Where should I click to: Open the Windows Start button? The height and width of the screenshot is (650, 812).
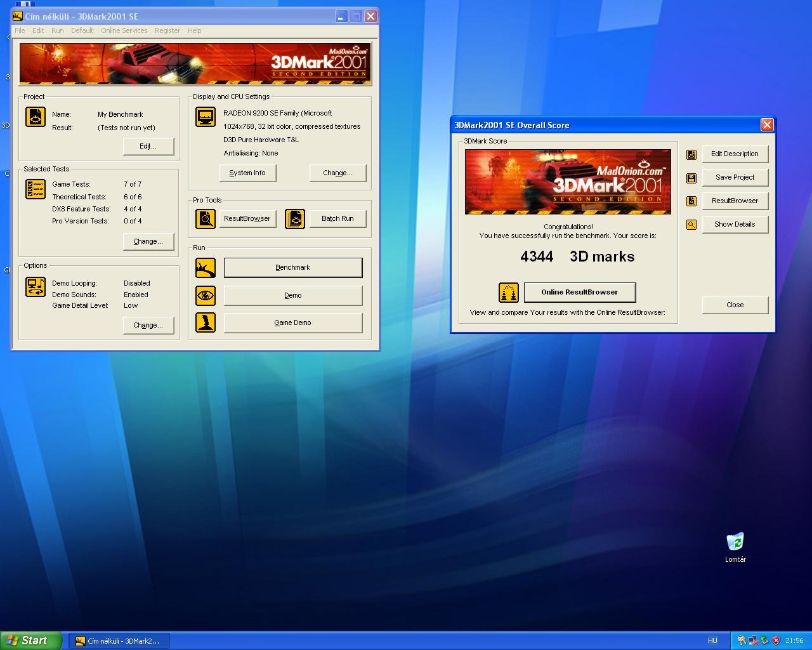[x=31, y=640]
